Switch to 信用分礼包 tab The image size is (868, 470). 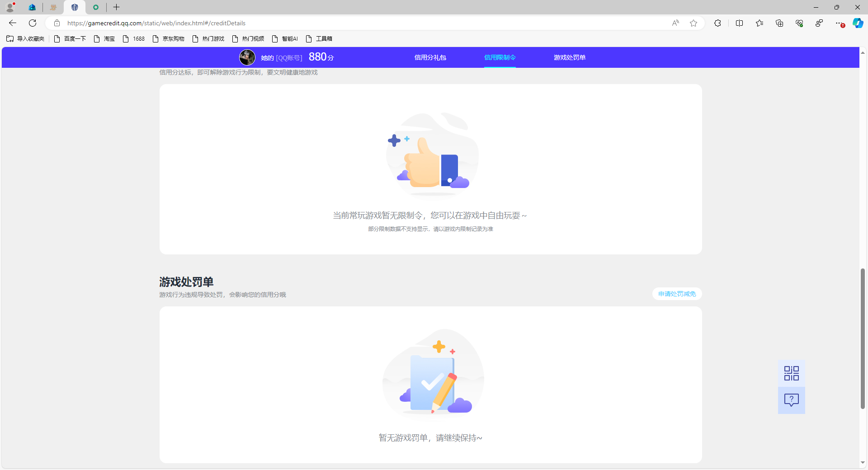pyautogui.click(x=430, y=57)
